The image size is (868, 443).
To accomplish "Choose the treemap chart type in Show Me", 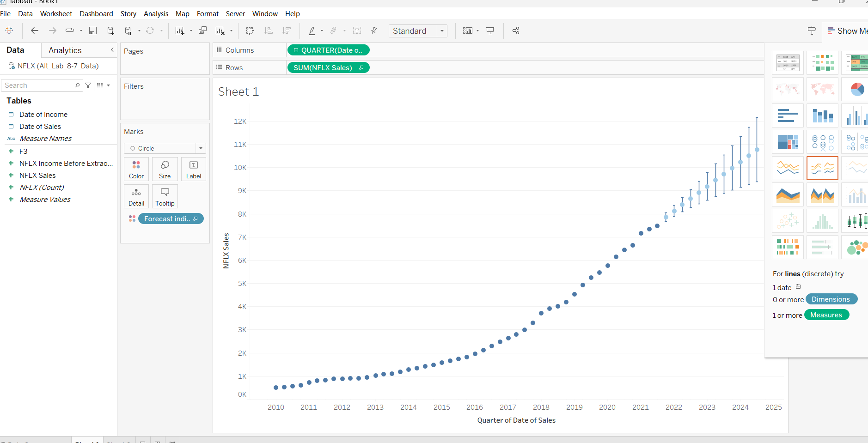I will 787,141.
